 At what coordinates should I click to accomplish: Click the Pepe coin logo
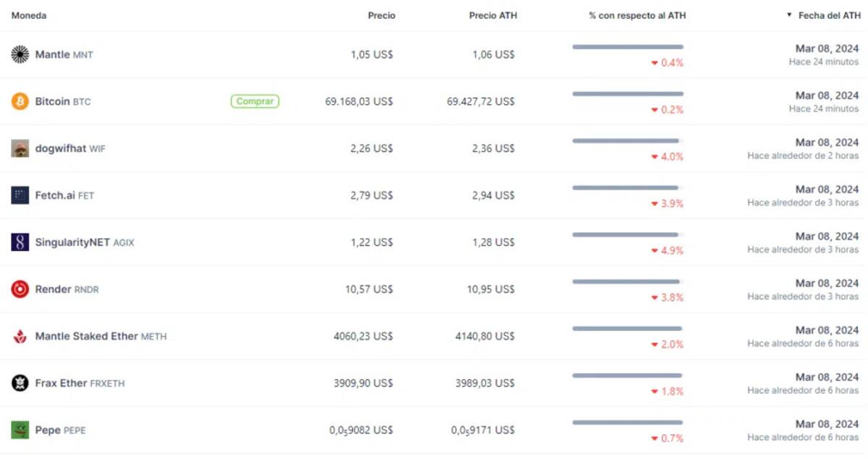(x=19, y=429)
